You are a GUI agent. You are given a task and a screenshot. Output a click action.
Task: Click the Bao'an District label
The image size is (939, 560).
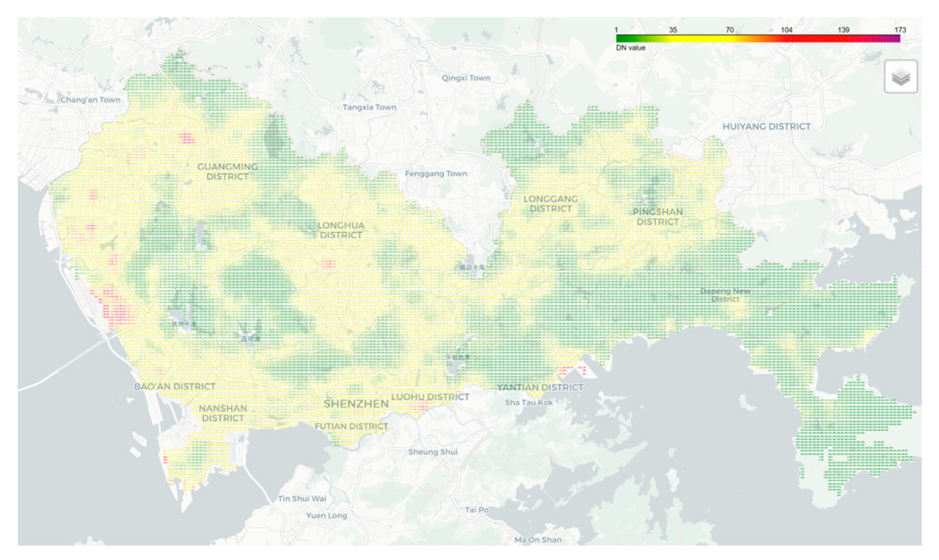click(x=175, y=386)
